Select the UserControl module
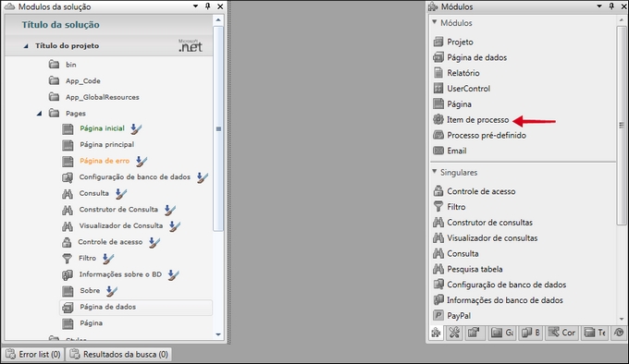The width and height of the screenshot is (629, 364). coord(462,89)
